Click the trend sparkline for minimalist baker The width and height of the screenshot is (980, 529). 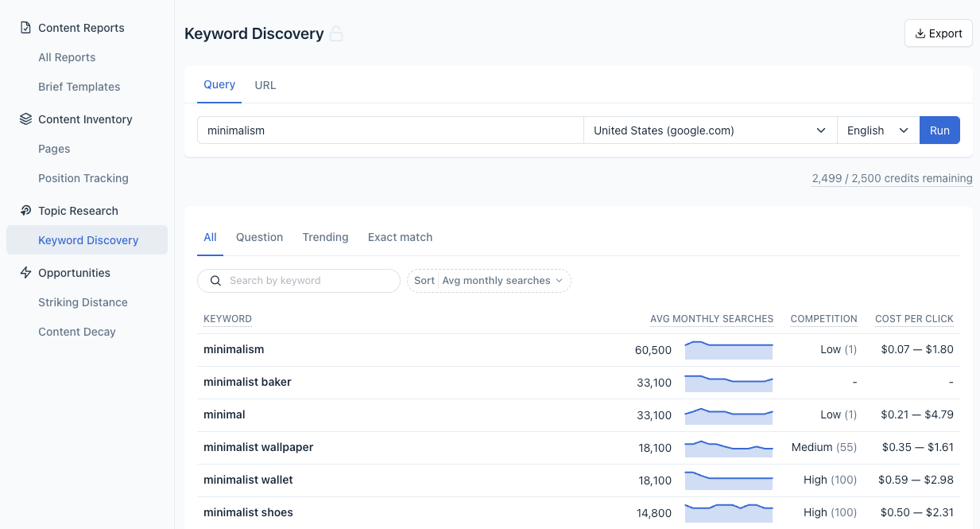(729, 383)
